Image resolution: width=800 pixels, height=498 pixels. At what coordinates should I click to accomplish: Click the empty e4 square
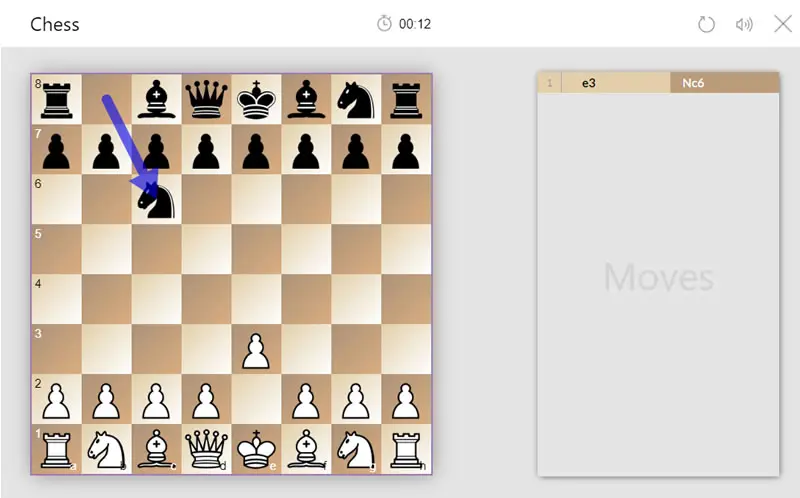(256, 300)
